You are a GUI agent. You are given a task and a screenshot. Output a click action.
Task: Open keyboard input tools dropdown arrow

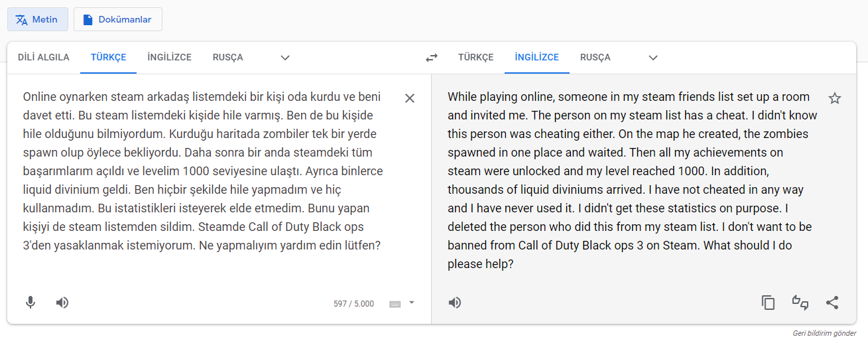tap(412, 303)
